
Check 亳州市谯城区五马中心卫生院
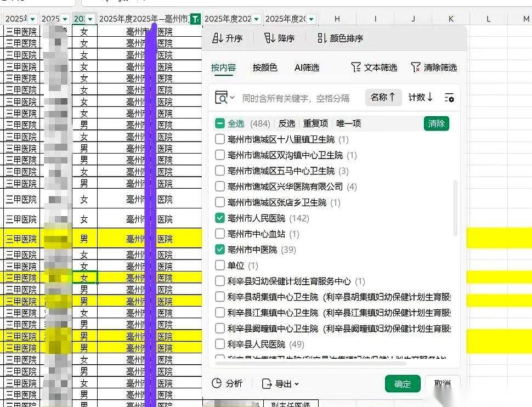coord(220,171)
